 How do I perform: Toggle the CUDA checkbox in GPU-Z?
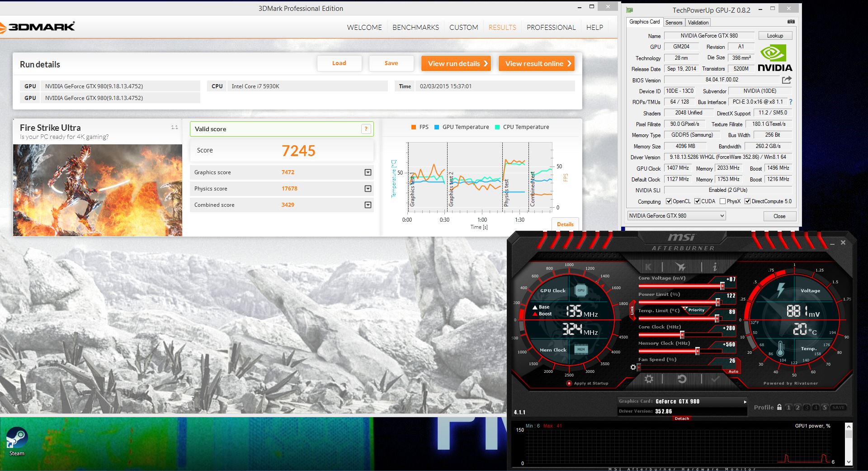698,201
